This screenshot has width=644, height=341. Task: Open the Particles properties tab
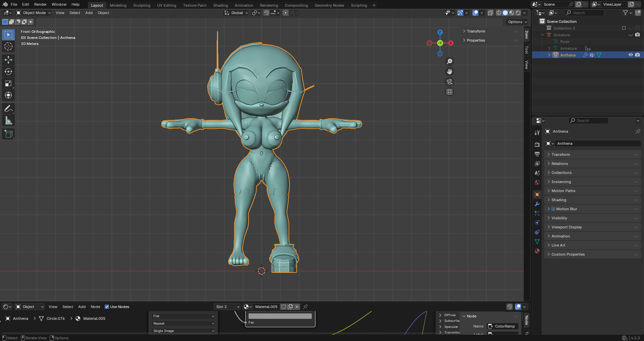537,213
